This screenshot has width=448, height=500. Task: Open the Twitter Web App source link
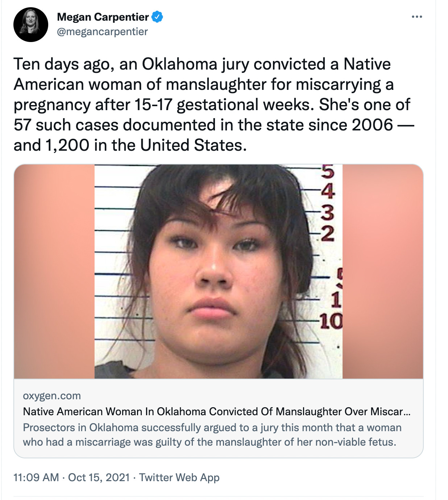click(179, 477)
